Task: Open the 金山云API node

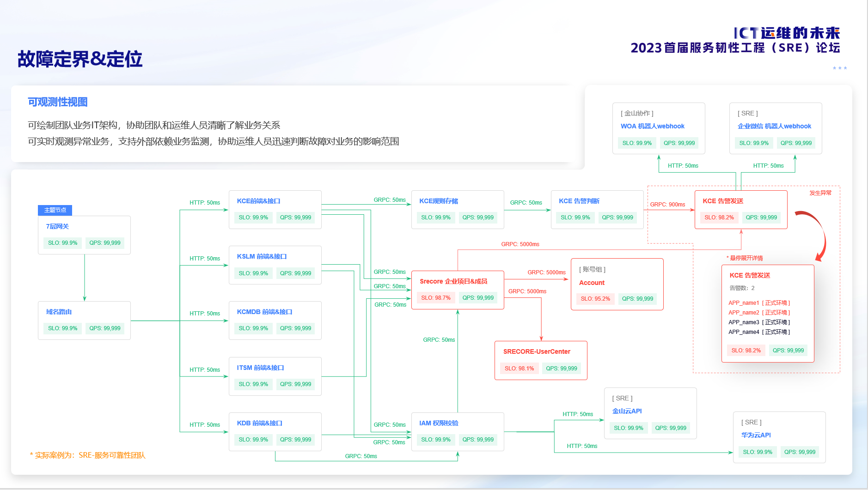Action: tap(650, 413)
